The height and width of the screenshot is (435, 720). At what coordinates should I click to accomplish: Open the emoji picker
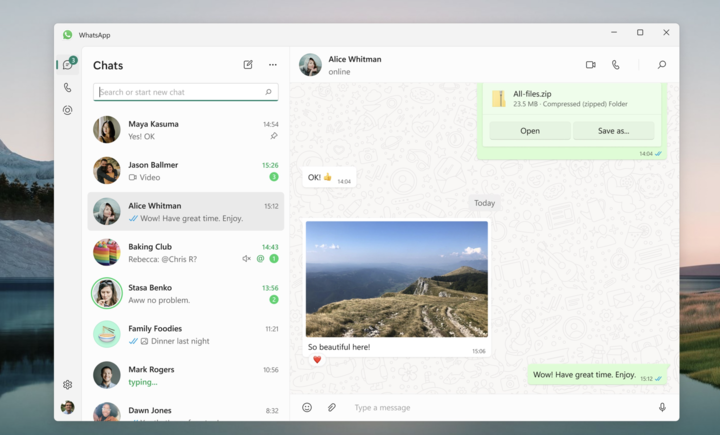[x=307, y=407]
